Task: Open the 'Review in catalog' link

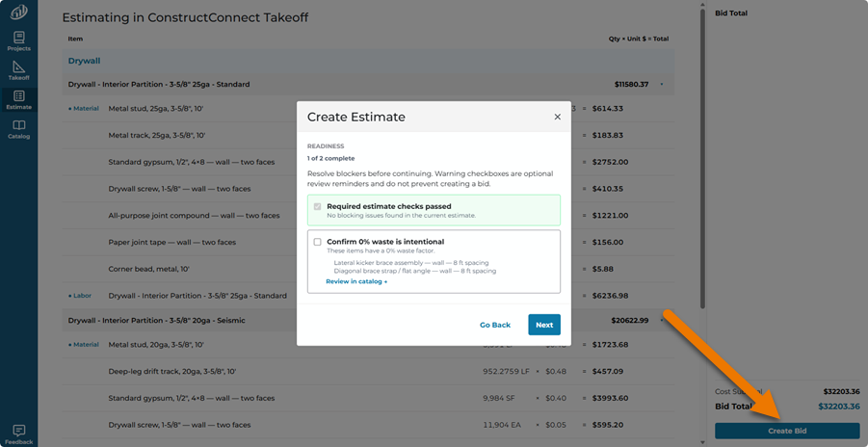Action: pyautogui.click(x=356, y=281)
